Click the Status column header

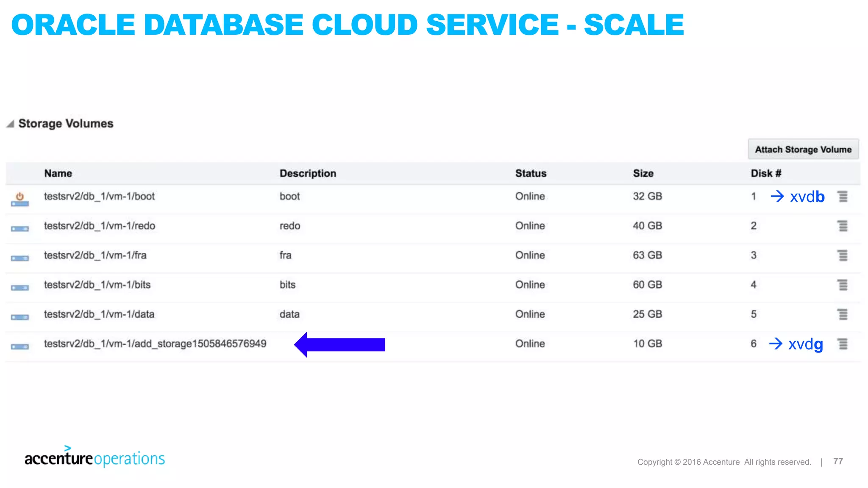point(531,174)
